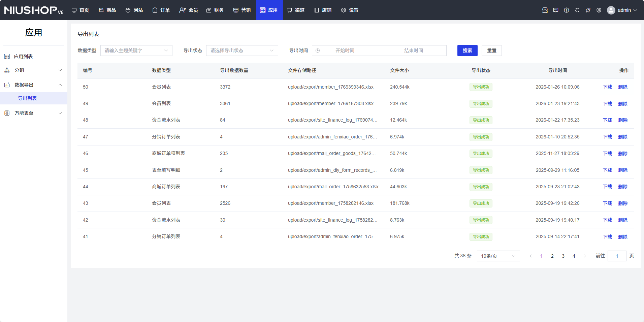Screen dimensions: 644x322
Task: Click 下载 for export record 50
Action: click(607, 87)
